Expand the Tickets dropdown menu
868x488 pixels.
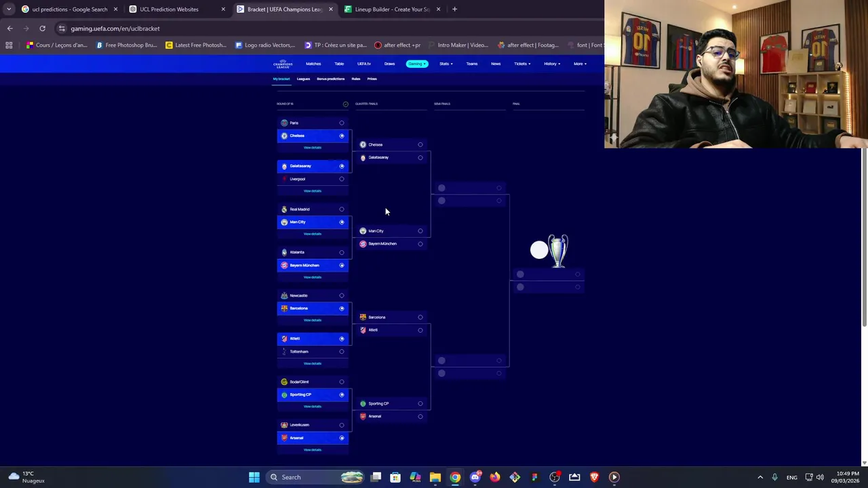(521, 64)
